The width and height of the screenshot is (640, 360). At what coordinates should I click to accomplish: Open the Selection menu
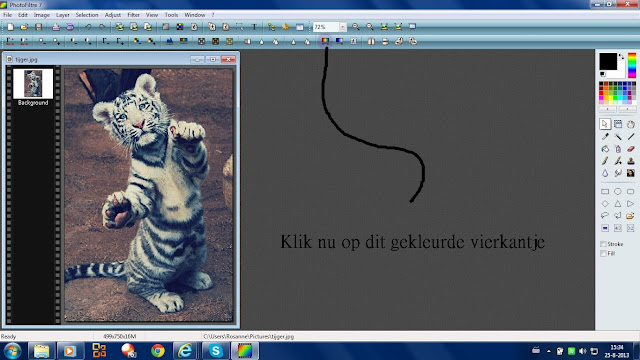tap(87, 15)
